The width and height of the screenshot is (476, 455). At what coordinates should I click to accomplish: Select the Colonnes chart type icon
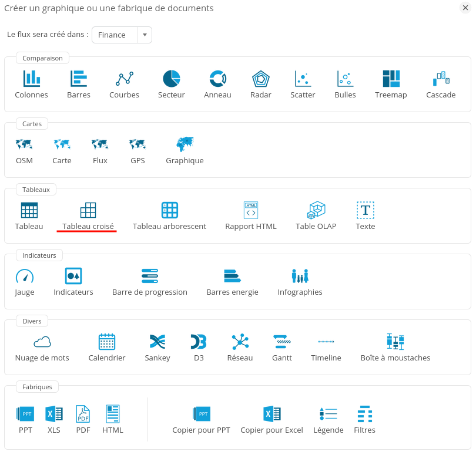click(32, 79)
